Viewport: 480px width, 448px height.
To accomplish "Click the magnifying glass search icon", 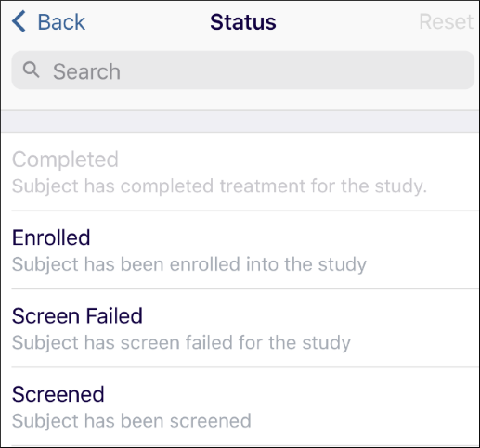I will coord(31,70).
